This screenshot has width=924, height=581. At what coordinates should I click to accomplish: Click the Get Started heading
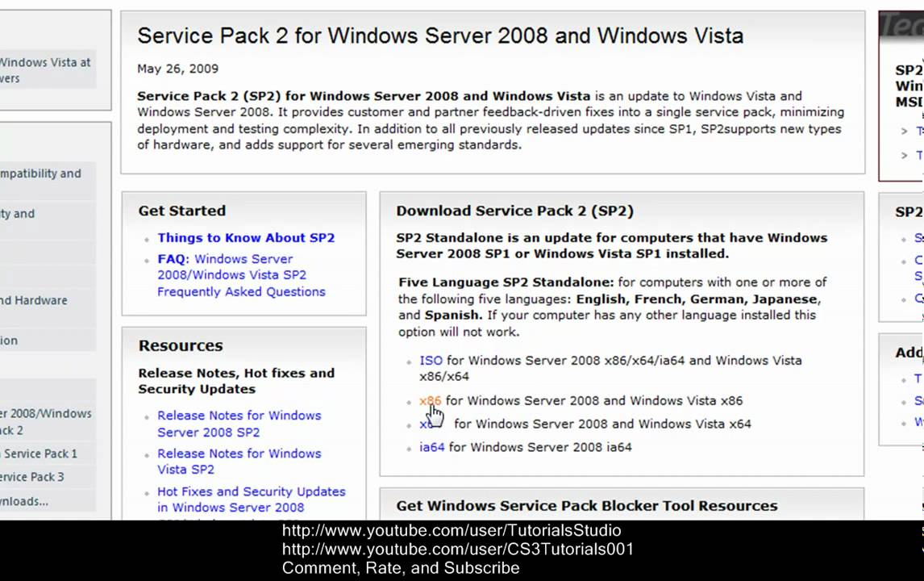pyautogui.click(x=182, y=211)
